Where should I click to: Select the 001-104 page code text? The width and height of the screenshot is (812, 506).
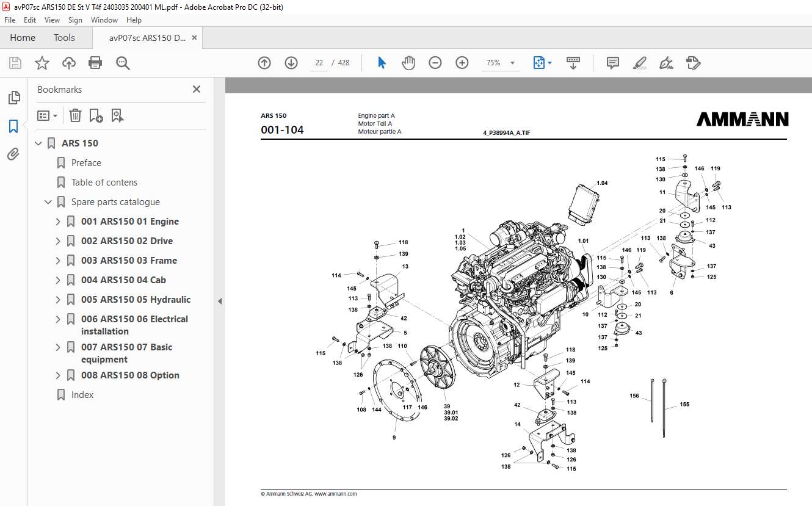pos(282,130)
